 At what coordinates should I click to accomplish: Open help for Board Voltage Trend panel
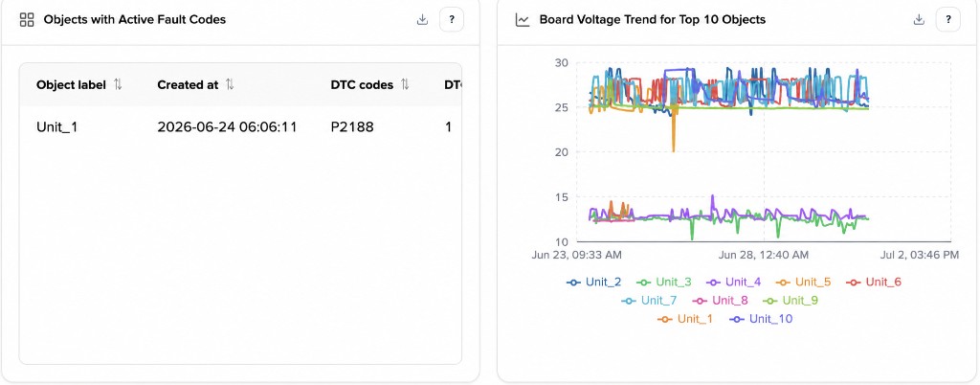(948, 19)
